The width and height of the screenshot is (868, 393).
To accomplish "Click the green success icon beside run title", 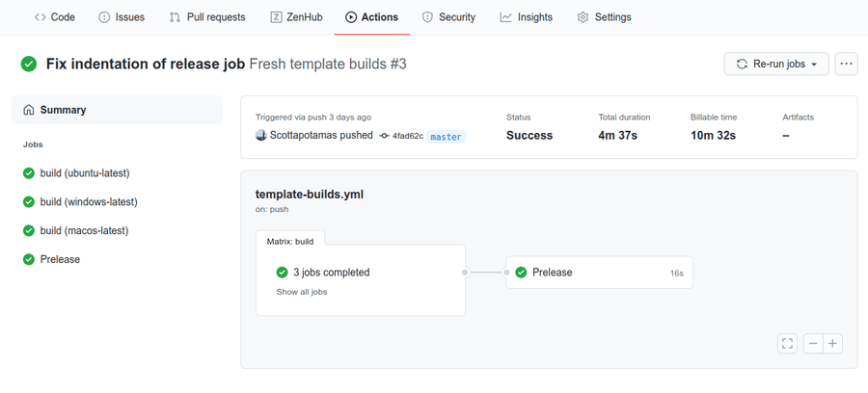I will point(29,65).
